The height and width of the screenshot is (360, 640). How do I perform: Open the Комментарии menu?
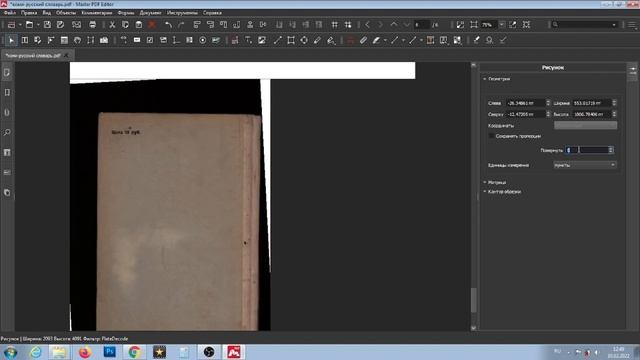[x=96, y=13]
